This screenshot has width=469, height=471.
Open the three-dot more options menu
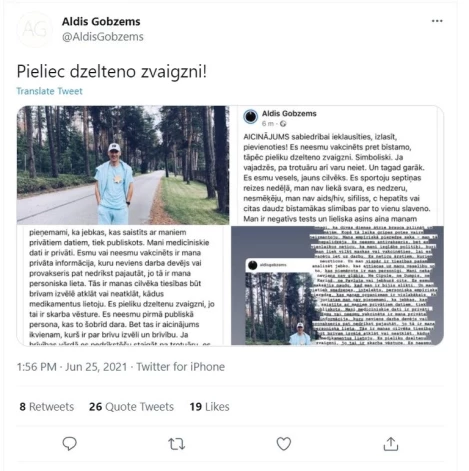pos(437,21)
